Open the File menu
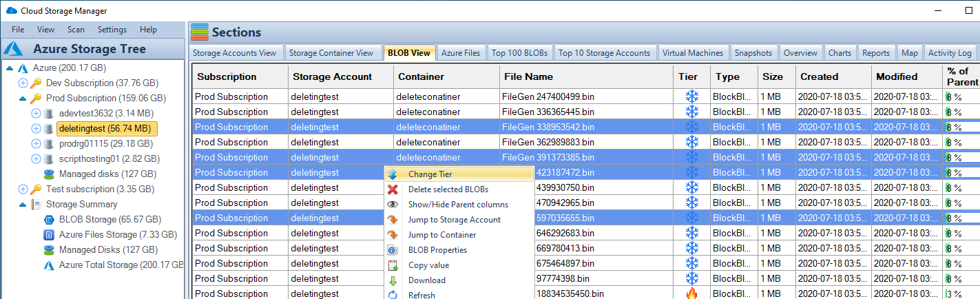 18,30
